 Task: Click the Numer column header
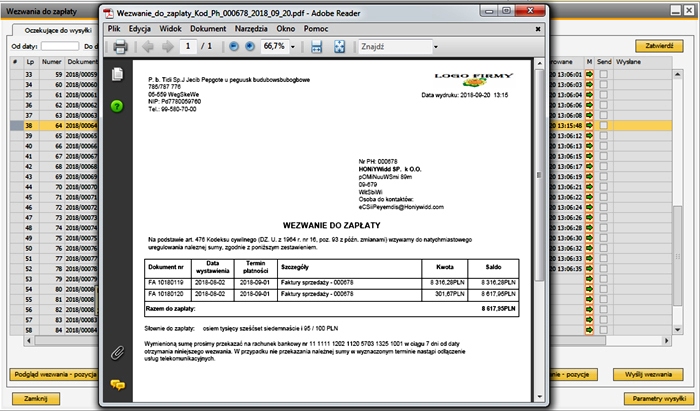52,62
